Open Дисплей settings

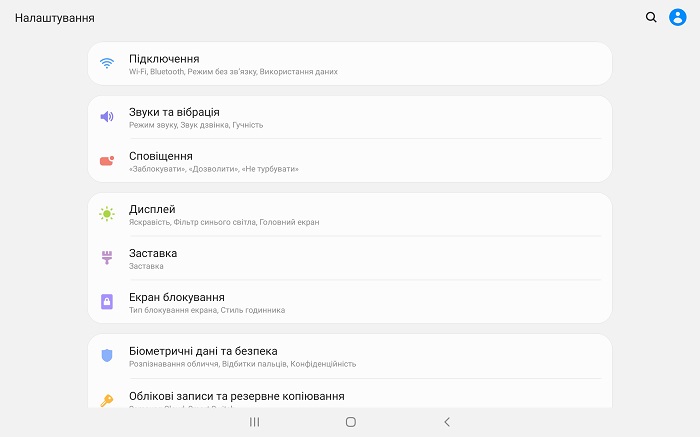pos(350,214)
